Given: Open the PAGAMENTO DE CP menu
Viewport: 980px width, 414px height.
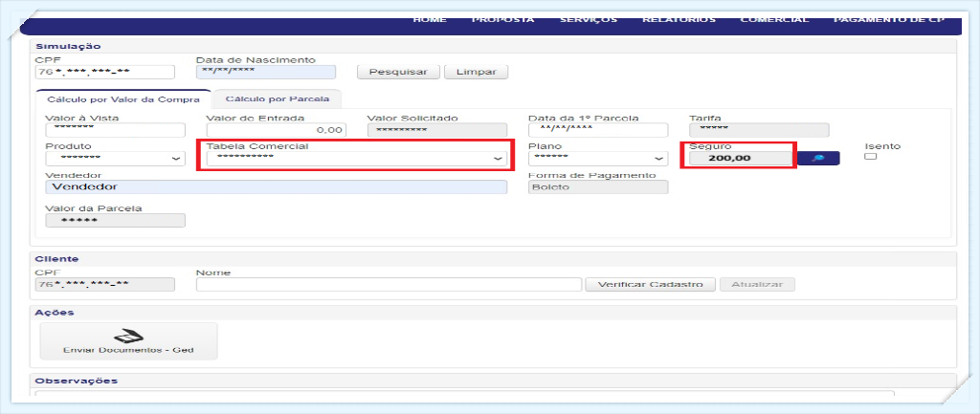Looking at the screenshot, I should tap(889, 19).
